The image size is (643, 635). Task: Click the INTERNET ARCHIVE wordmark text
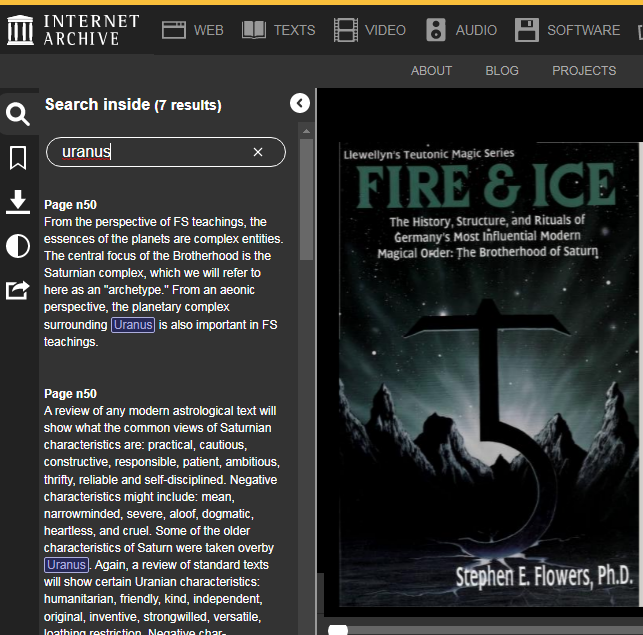point(91,30)
